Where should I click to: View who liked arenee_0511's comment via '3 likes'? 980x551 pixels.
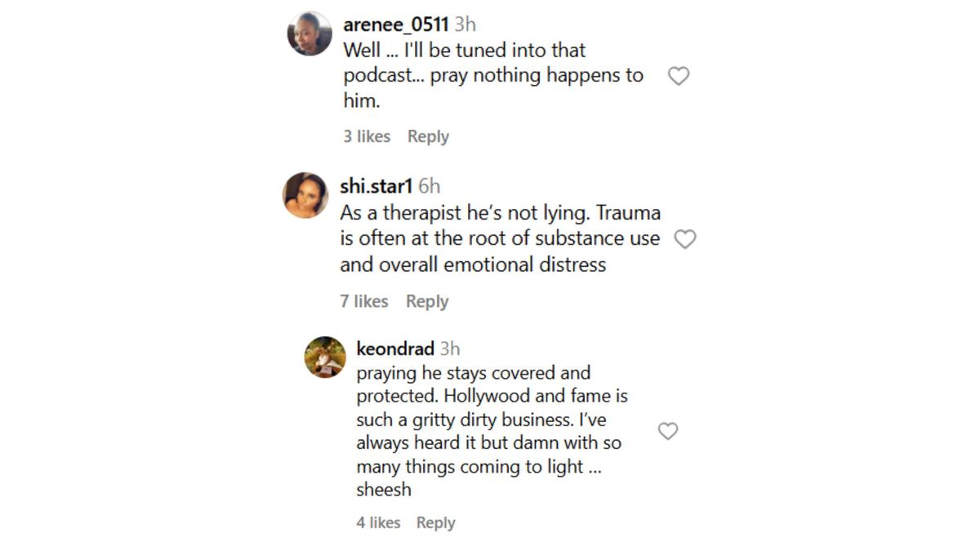(367, 136)
